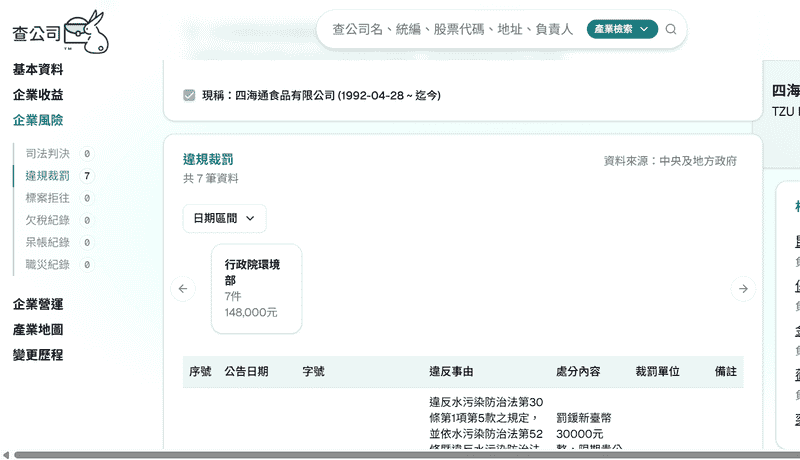
Task: Select 企業收益 in the sidebar
Action: [x=38, y=95]
